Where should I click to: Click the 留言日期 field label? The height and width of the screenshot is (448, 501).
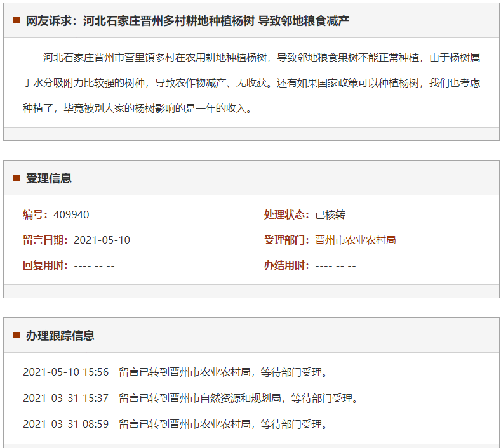pos(46,240)
